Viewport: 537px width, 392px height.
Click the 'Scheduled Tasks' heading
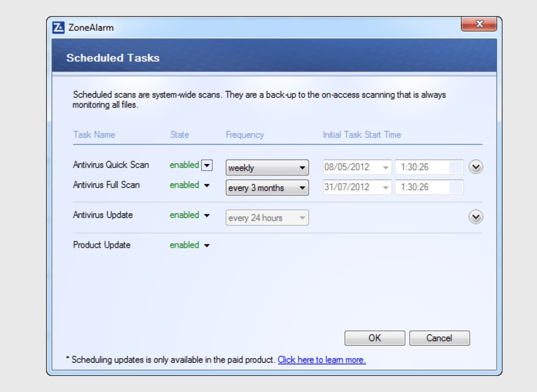pos(113,58)
